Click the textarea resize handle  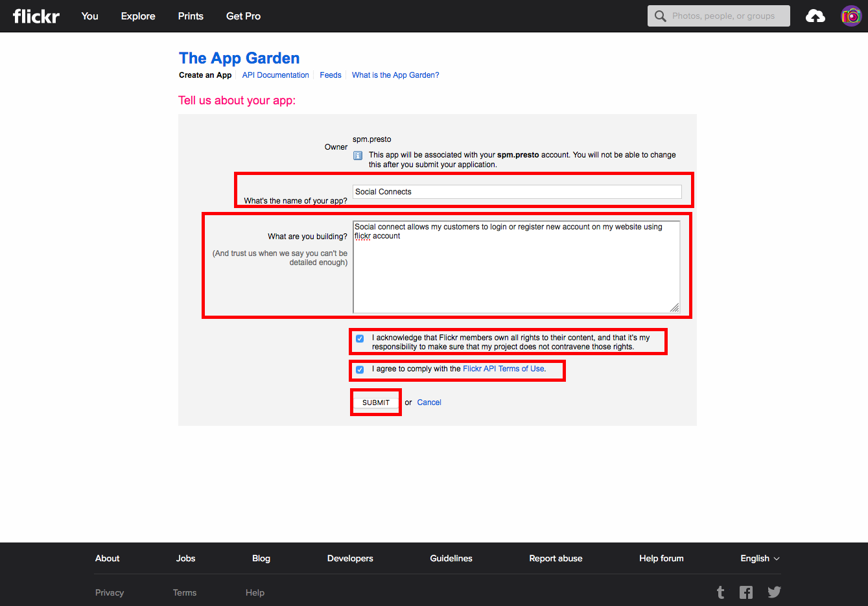(675, 308)
